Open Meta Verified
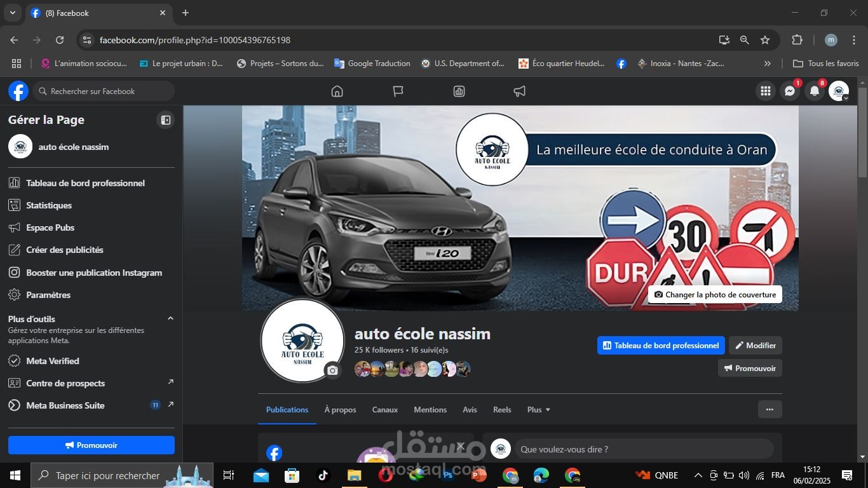The image size is (868, 488). (x=92, y=361)
